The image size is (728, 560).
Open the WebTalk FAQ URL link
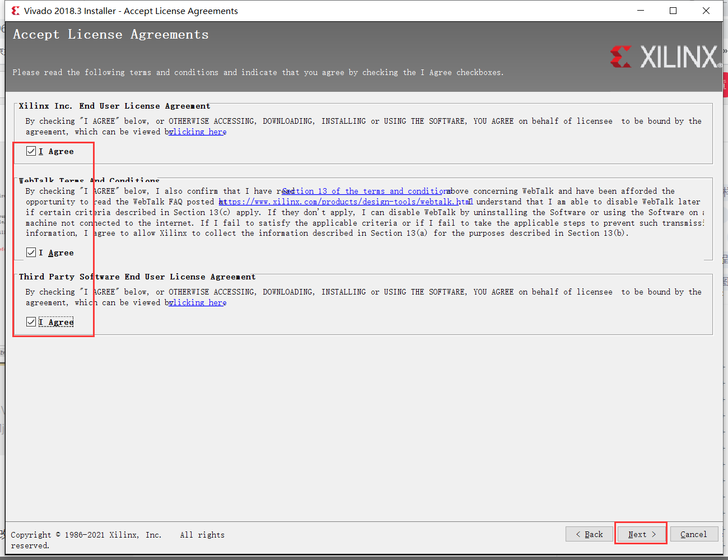[x=346, y=202]
